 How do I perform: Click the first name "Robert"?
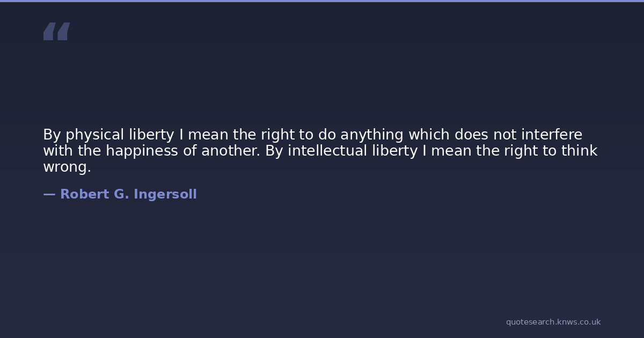pyautogui.click(x=84, y=195)
